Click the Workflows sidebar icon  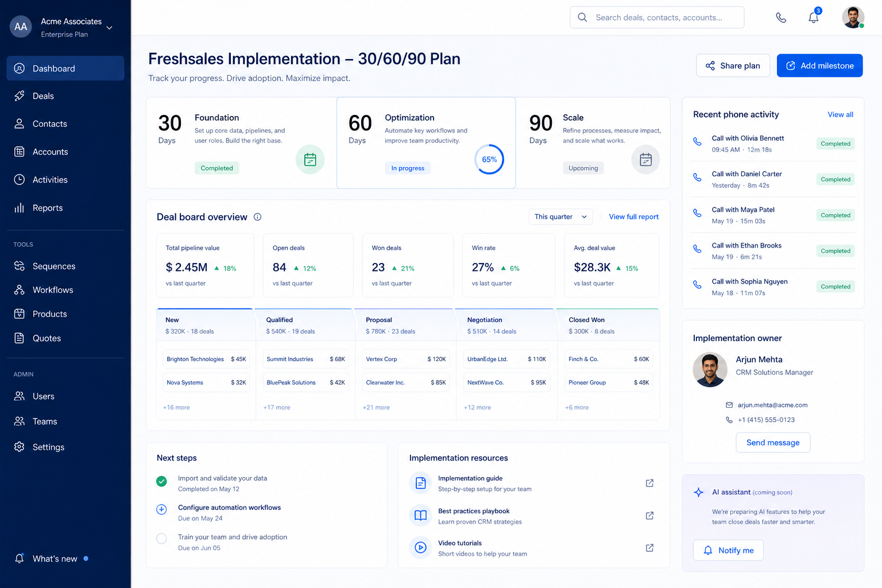(x=20, y=290)
